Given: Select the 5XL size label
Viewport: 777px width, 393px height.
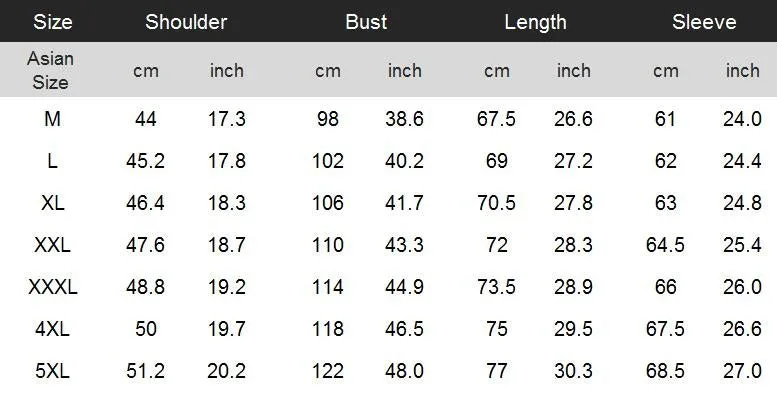Looking at the screenshot, I should [x=53, y=371].
